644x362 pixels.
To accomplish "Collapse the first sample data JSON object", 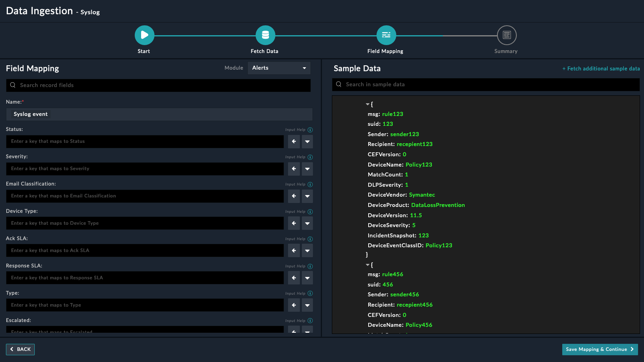I will (367, 104).
